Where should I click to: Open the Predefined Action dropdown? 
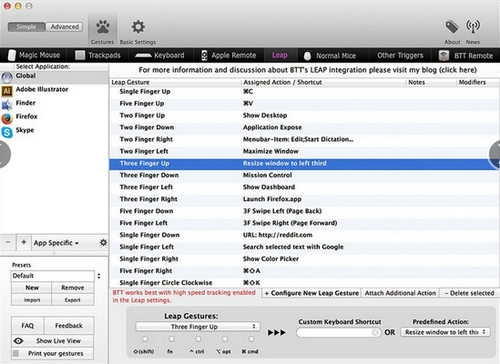(x=445, y=332)
